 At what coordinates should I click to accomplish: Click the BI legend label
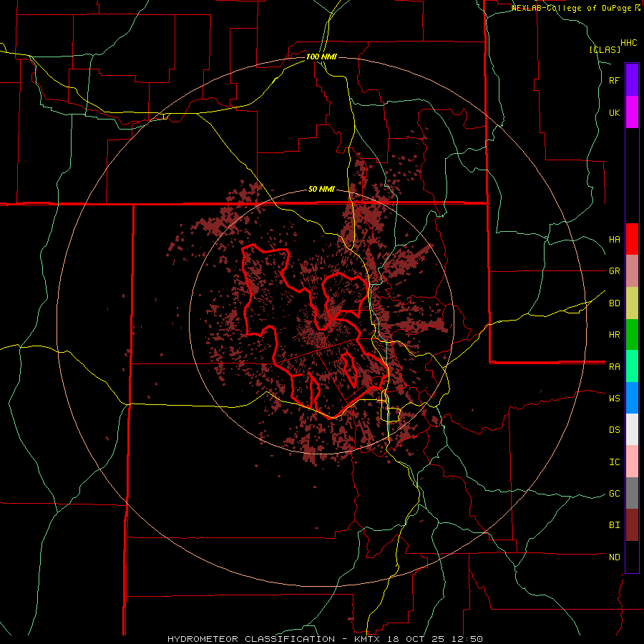pos(614,525)
